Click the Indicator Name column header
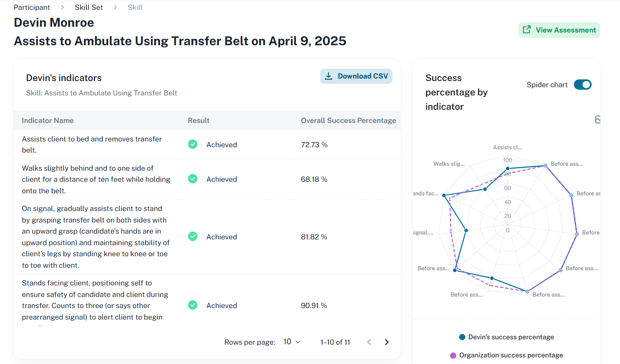This screenshot has width=620, height=364. 48,121
